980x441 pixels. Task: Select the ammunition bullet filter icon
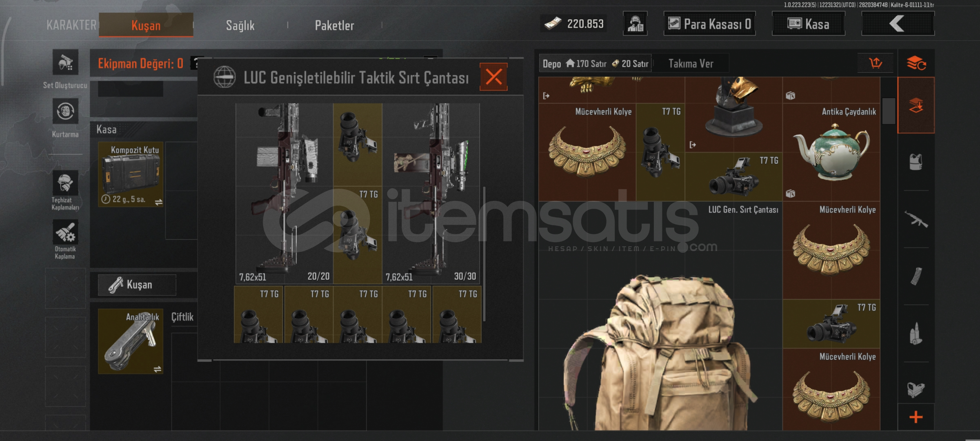point(916,334)
